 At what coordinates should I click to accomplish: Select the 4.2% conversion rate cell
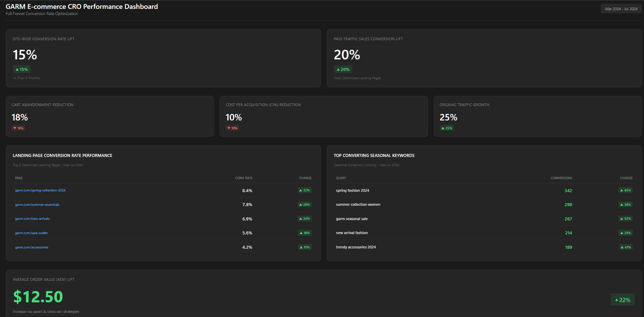[247, 247]
